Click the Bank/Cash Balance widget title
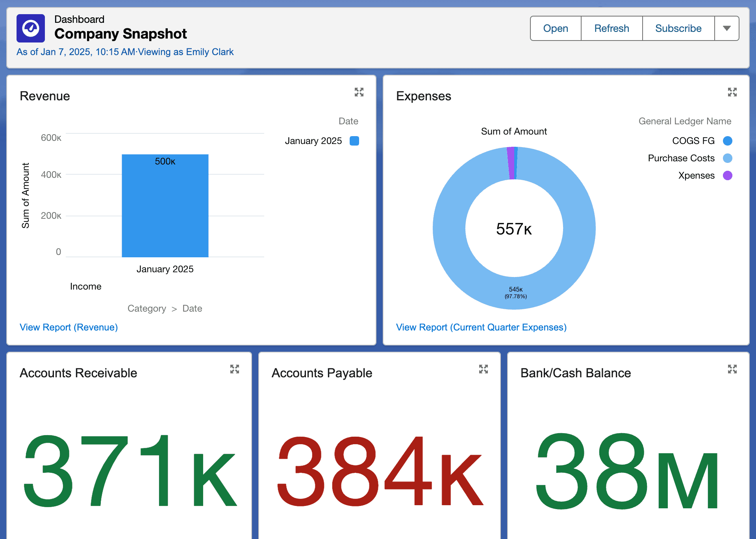This screenshot has width=756, height=539. [576, 373]
